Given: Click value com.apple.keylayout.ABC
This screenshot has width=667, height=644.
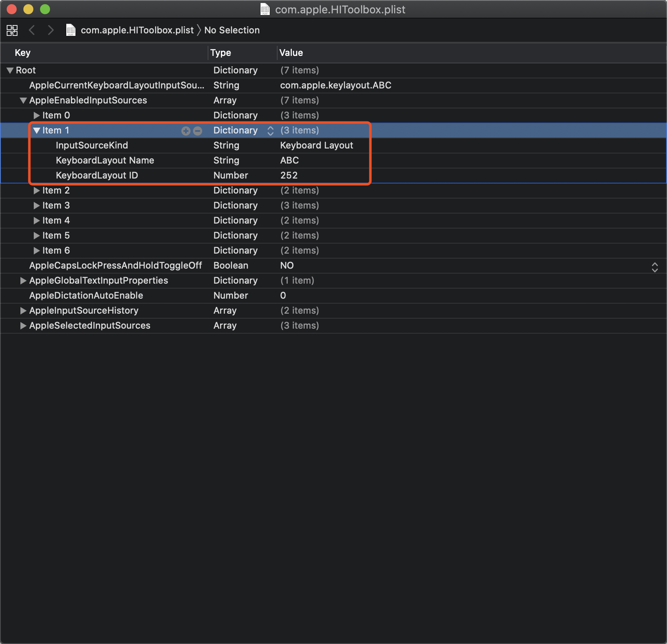Looking at the screenshot, I should (336, 85).
